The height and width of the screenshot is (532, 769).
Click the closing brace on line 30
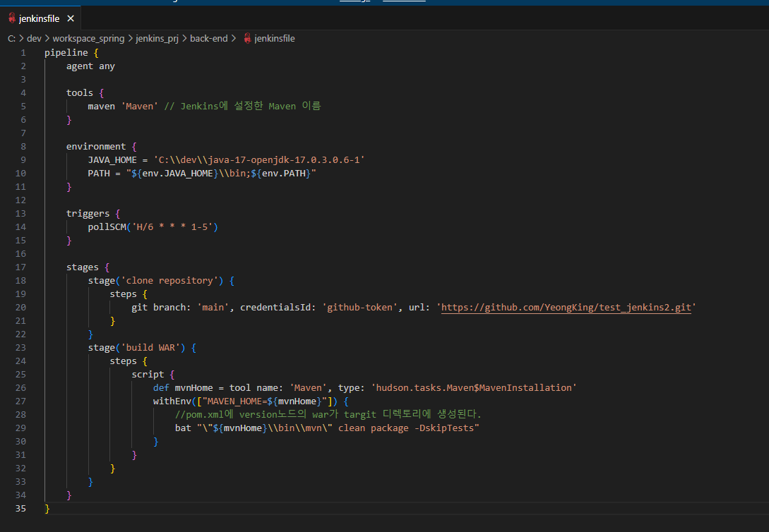156,442
